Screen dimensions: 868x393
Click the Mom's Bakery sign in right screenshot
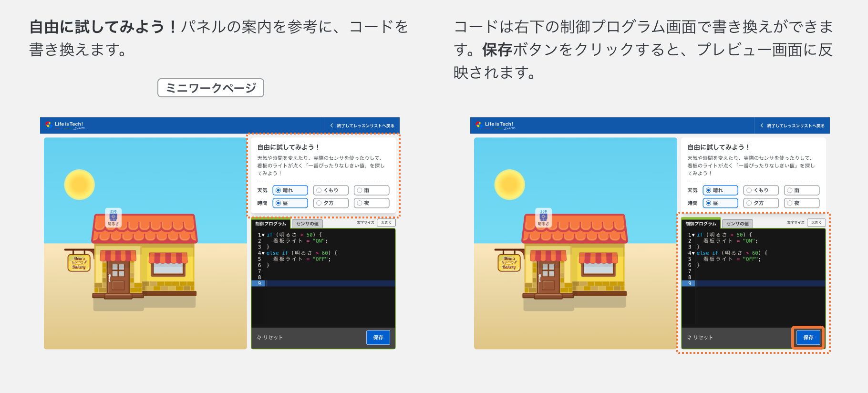pos(509,263)
